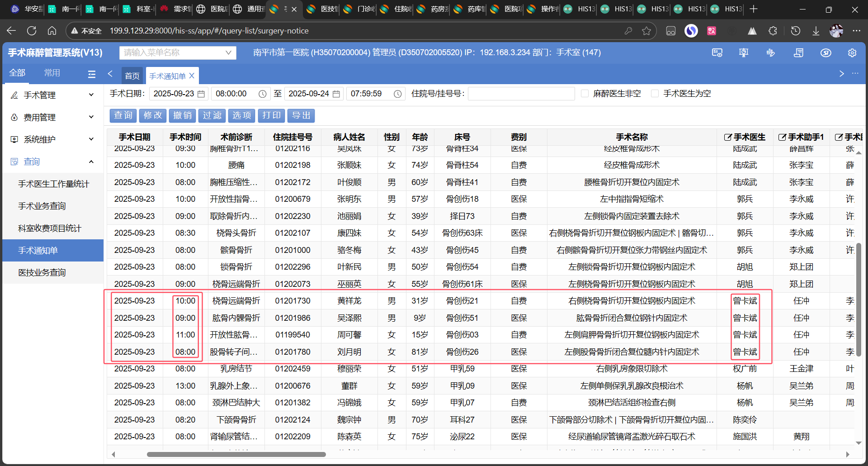Image resolution: width=868 pixels, height=466 pixels.
Task: Click the browser extensions puzzle icon
Action: coord(773,31)
